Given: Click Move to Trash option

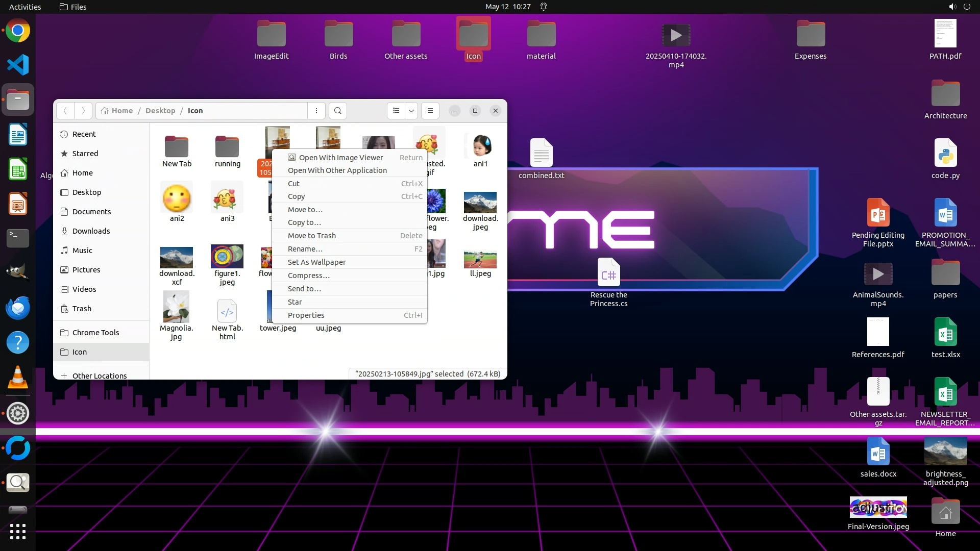Looking at the screenshot, I should click(x=311, y=236).
